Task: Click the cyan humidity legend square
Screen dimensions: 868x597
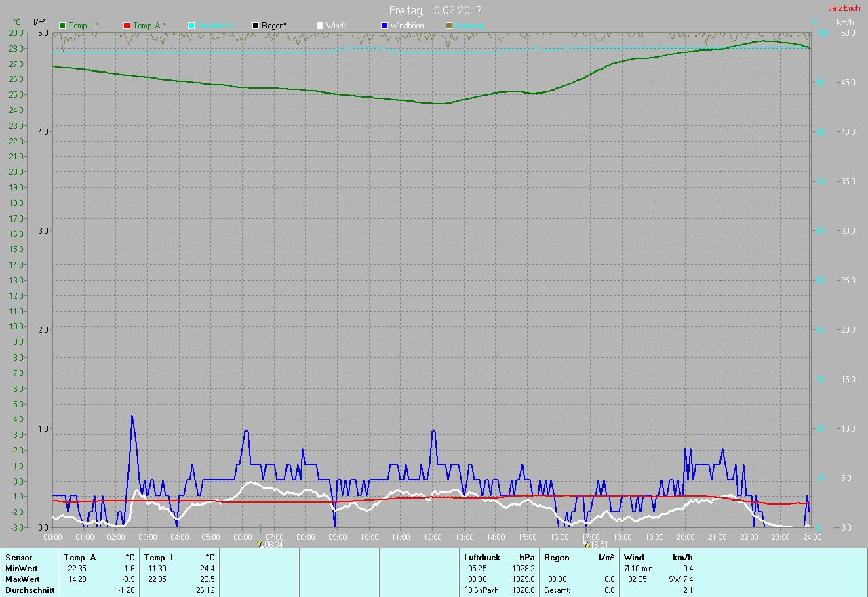Action: click(x=191, y=26)
